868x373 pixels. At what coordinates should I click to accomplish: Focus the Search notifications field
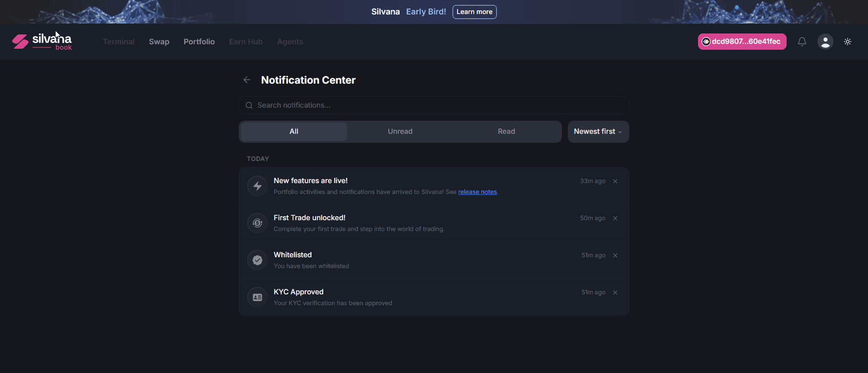coord(434,105)
